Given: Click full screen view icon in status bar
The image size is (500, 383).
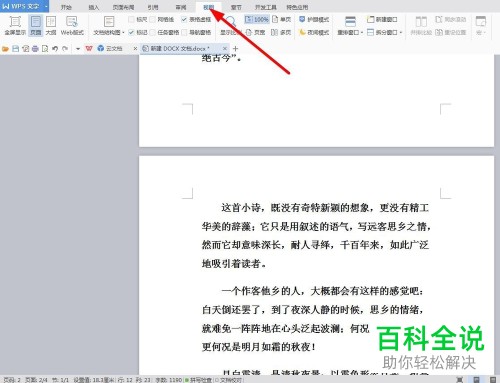Looking at the screenshot, I should point(460,379).
